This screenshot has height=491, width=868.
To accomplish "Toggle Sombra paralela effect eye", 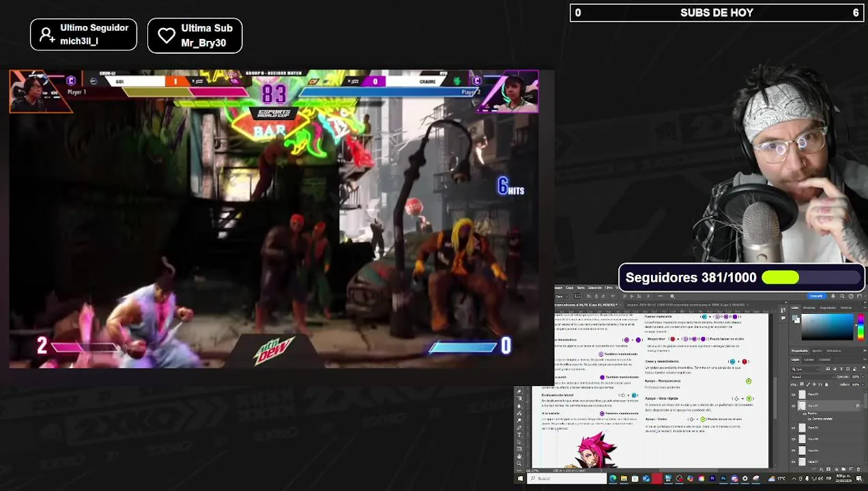I will (809, 419).
